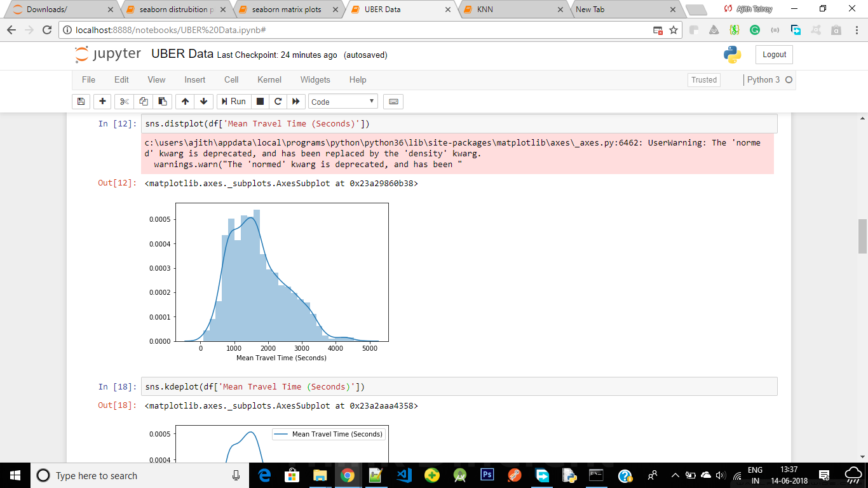The width and height of the screenshot is (868, 488).
Task: Paste a cell using paste icon
Action: 161,101
